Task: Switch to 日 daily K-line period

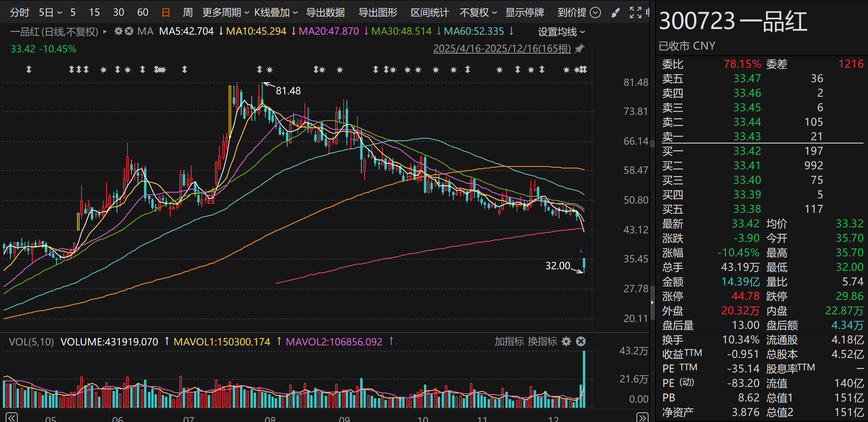Action: (166, 13)
